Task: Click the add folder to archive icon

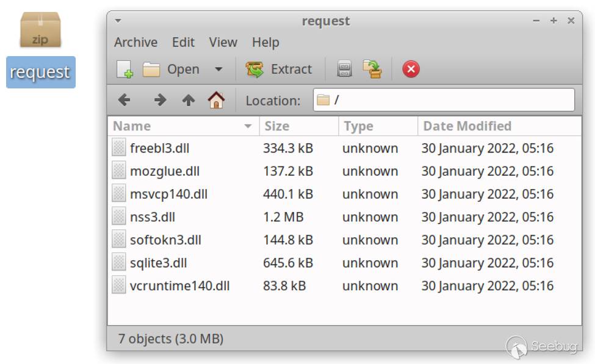Action: click(x=372, y=70)
